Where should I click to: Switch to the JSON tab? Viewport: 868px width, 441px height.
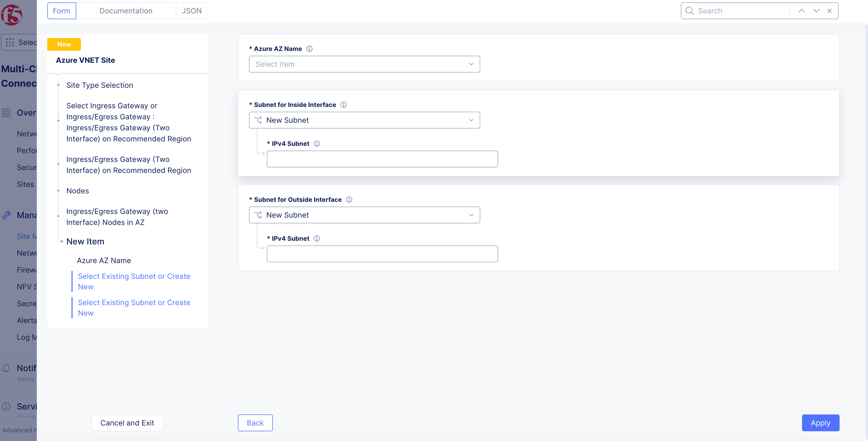[x=191, y=11]
